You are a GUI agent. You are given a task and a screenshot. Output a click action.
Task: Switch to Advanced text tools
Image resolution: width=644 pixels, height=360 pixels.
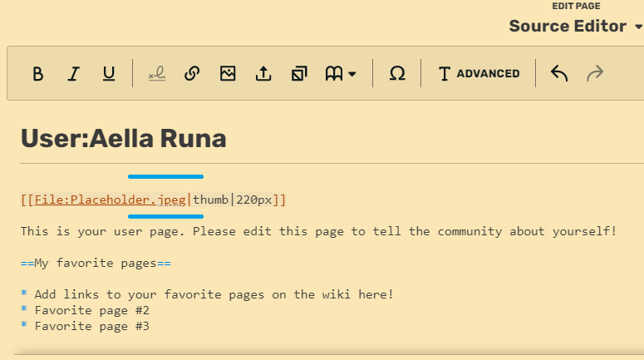click(x=479, y=74)
